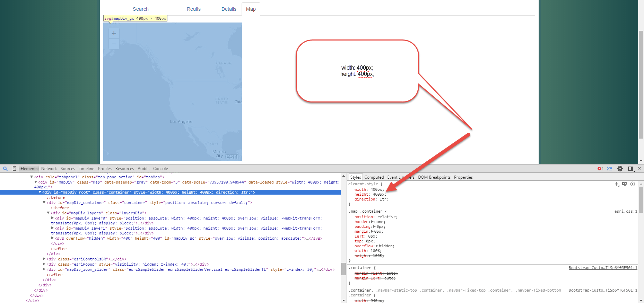This screenshot has height=303, width=644.
Task: Click the Los Angeles label on map
Action: click(x=181, y=122)
